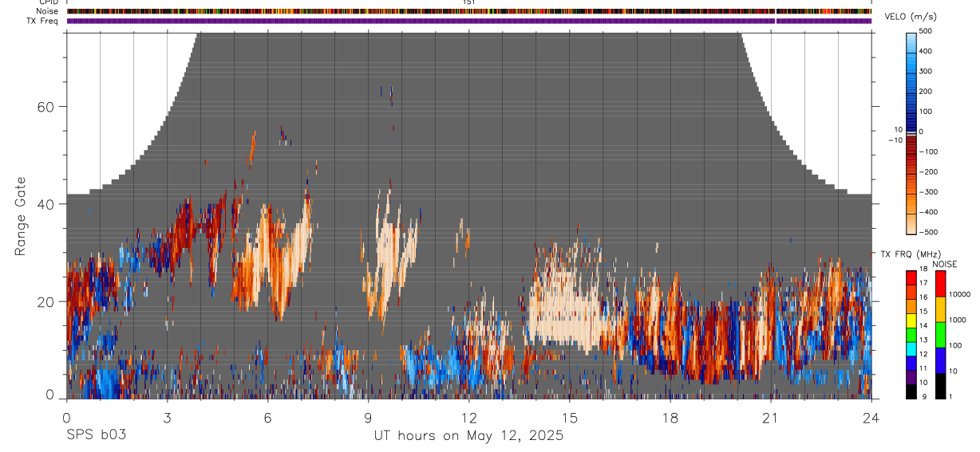Click the 'Range Gate' y-axis title

21,217
